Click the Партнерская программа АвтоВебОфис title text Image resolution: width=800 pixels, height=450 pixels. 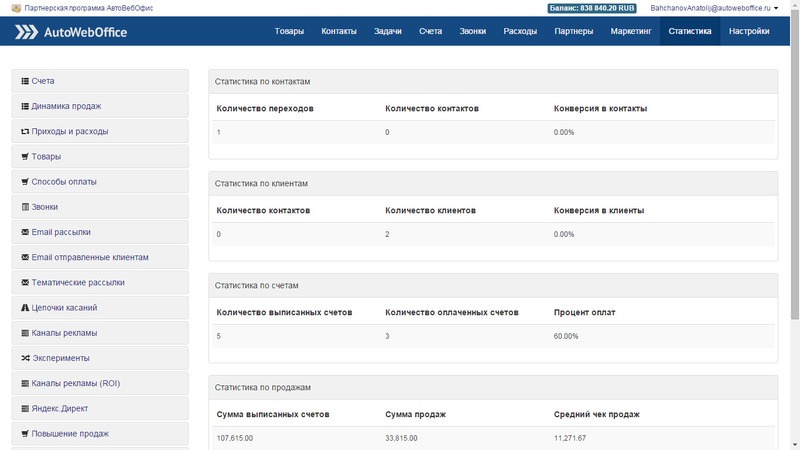[x=89, y=8]
